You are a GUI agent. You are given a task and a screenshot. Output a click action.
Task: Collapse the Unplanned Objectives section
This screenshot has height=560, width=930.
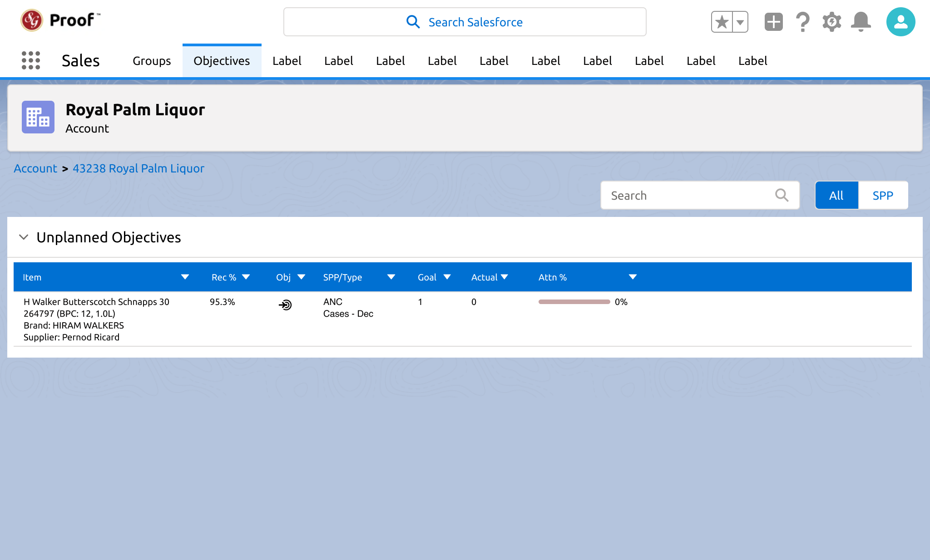pyautogui.click(x=24, y=237)
